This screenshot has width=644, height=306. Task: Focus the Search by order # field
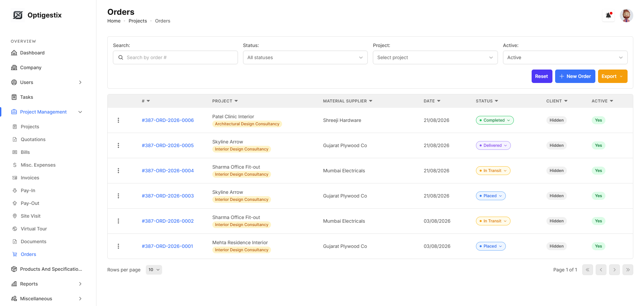coord(175,57)
